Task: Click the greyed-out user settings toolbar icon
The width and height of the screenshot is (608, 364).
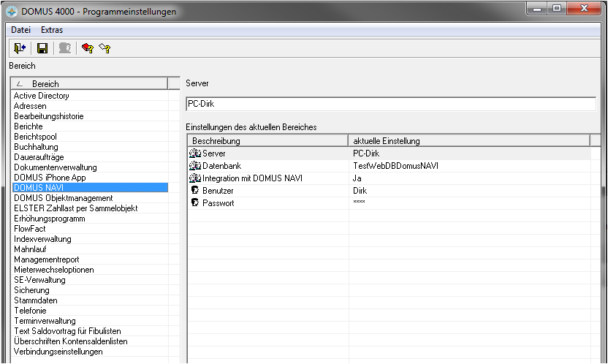Action: point(65,48)
